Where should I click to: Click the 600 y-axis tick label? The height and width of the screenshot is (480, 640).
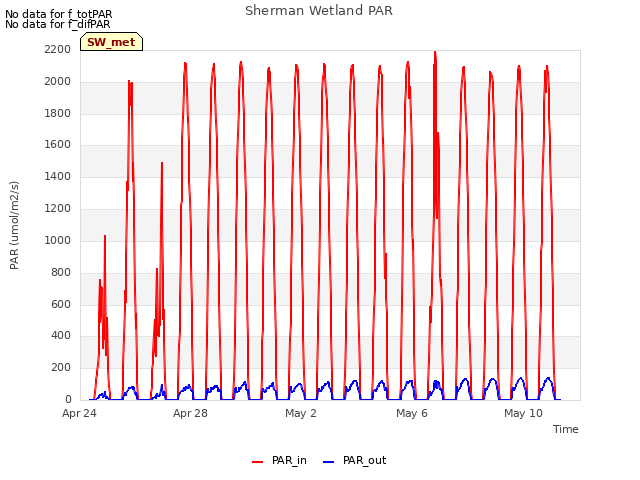61,304
